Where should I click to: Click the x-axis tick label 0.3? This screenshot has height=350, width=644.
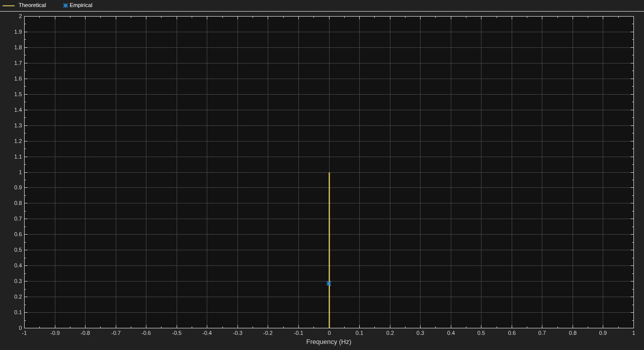point(420,333)
